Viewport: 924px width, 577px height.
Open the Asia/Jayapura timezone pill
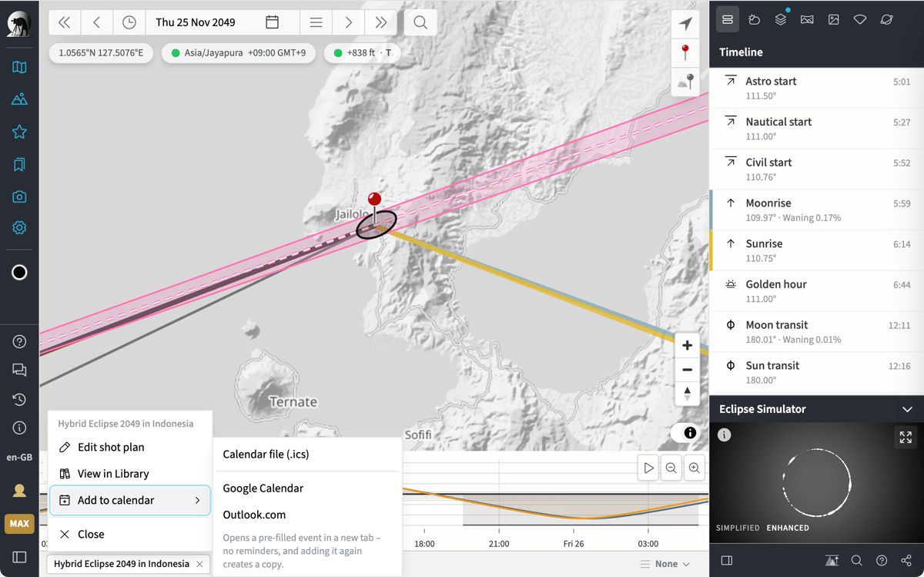point(239,53)
